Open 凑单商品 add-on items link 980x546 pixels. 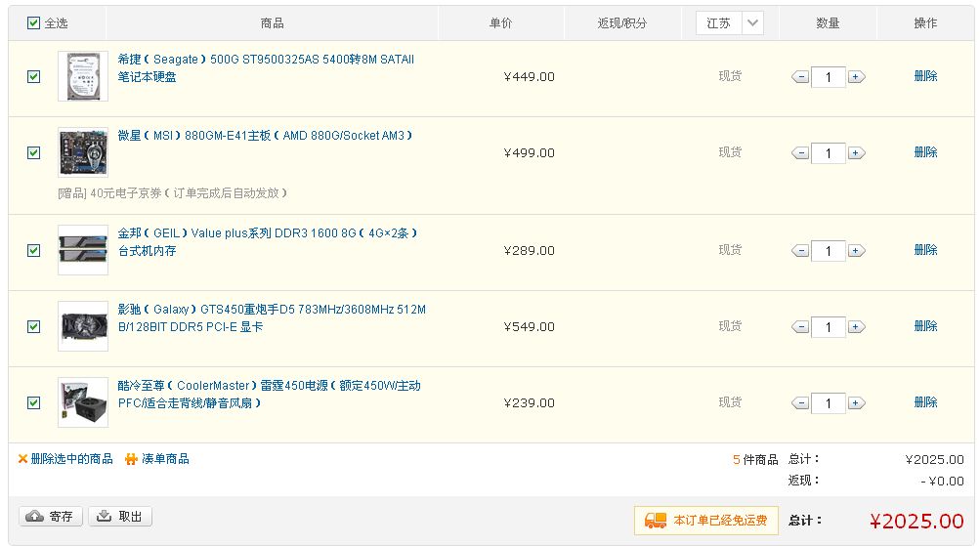164,459
